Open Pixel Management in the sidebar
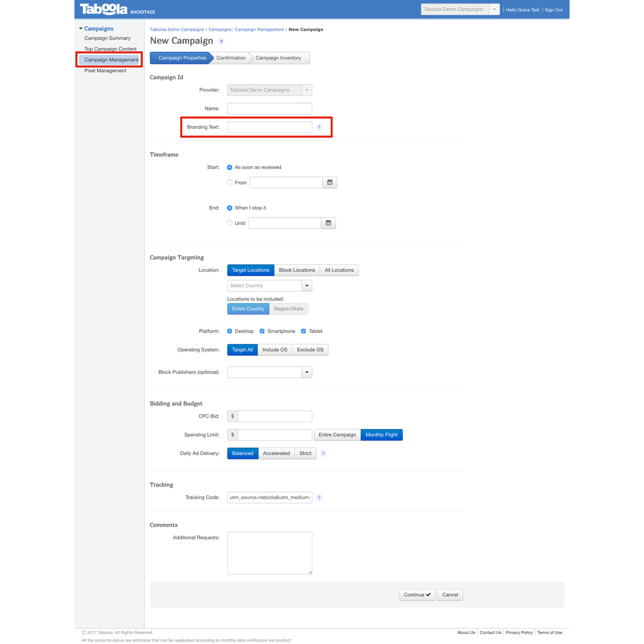 (x=105, y=70)
